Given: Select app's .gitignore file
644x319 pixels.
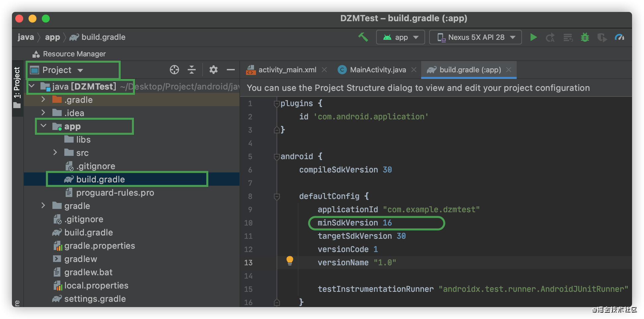Looking at the screenshot, I should pos(90,166).
